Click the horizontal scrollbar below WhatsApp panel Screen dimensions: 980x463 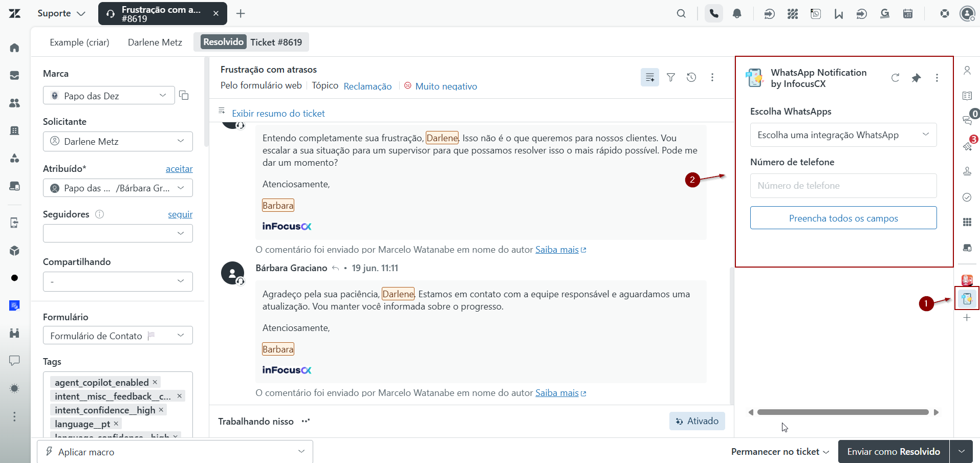point(843,412)
